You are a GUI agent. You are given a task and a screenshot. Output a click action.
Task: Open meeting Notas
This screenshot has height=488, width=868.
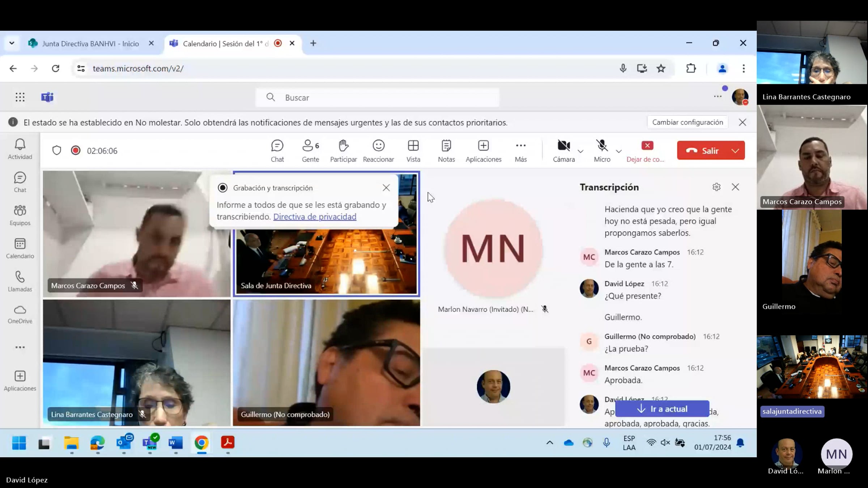[x=446, y=151]
